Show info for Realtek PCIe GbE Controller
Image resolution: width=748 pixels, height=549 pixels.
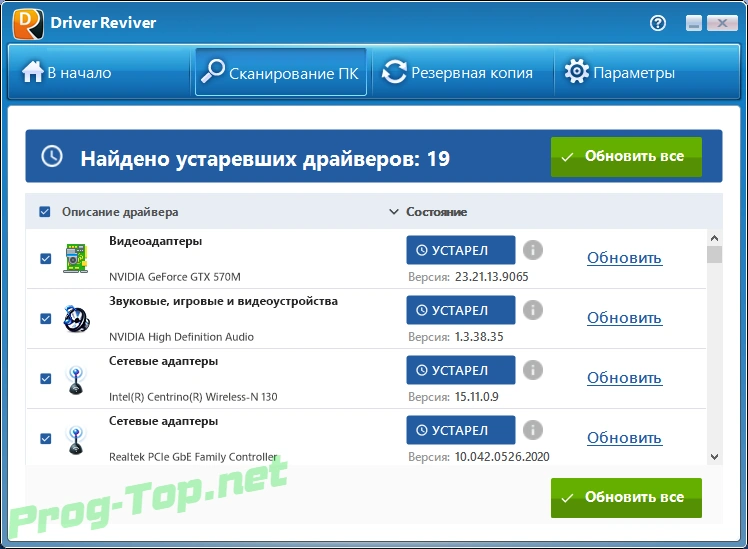coord(533,430)
